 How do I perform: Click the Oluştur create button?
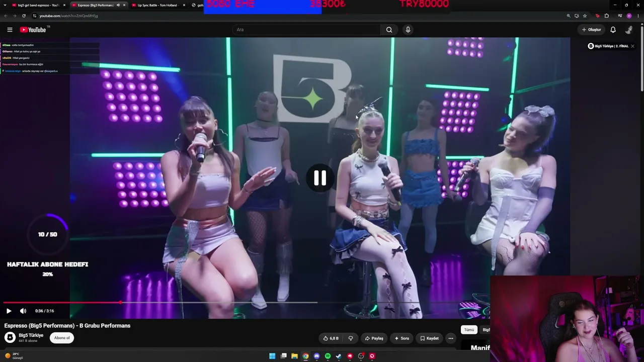click(x=591, y=30)
